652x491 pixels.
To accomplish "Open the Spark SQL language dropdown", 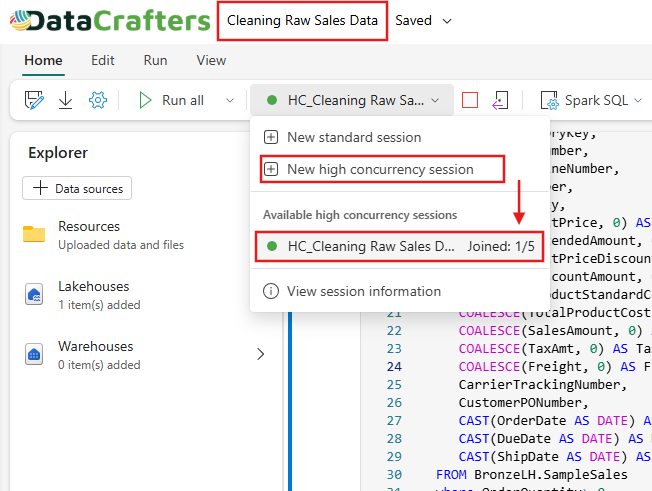I will coord(638,100).
